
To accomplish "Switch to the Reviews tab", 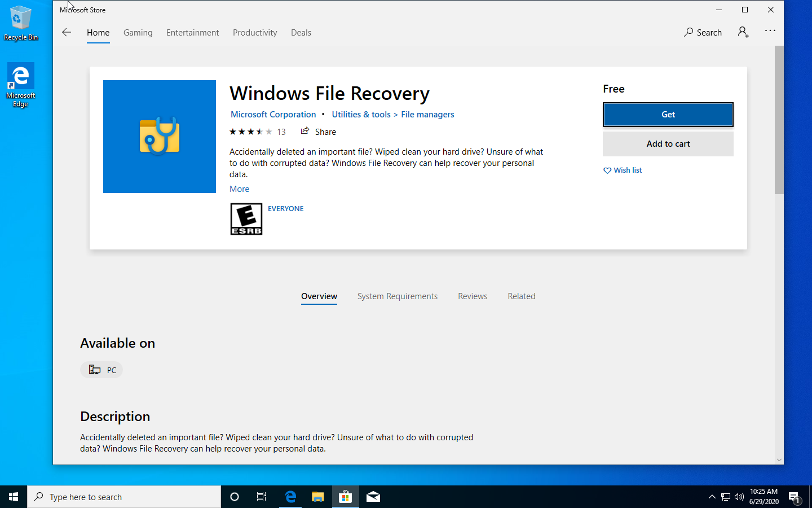I will tap(473, 296).
